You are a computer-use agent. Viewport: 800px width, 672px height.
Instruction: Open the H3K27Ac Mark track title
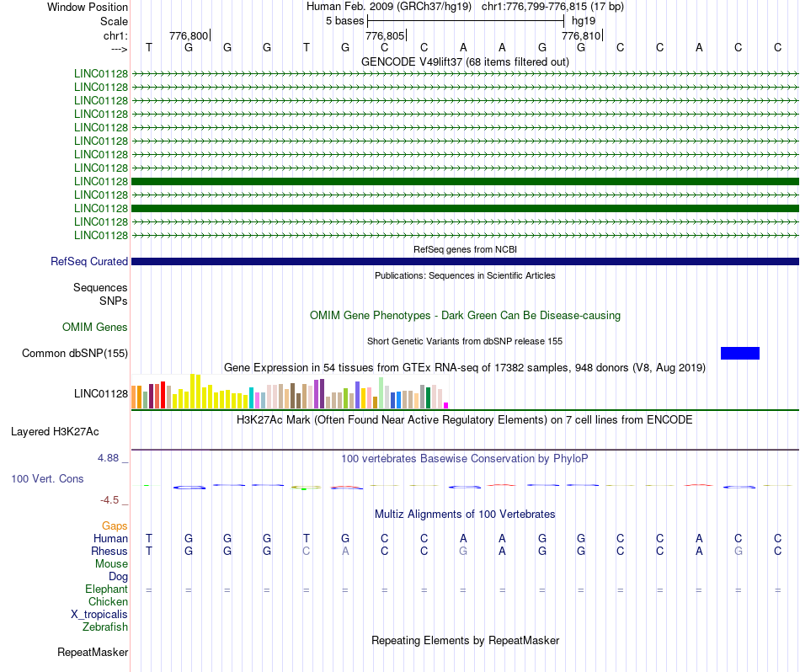465,419
